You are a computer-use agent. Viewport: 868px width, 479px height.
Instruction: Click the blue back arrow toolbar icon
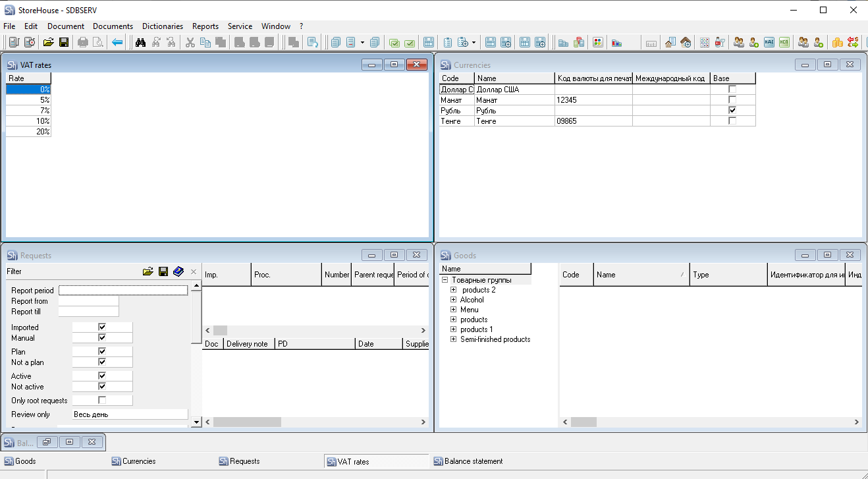pos(117,43)
